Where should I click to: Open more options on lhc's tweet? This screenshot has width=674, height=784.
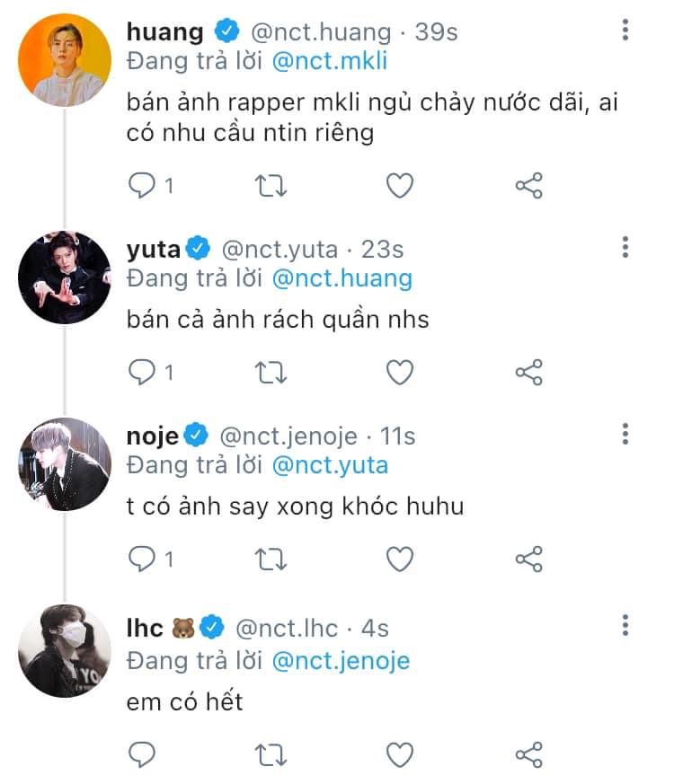click(x=625, y=625)
